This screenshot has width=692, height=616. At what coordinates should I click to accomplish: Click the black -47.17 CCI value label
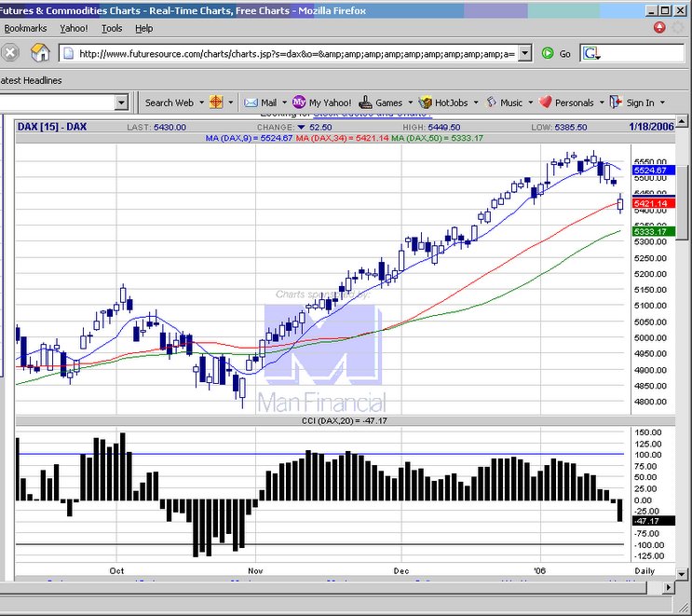[x=654, y=521]
